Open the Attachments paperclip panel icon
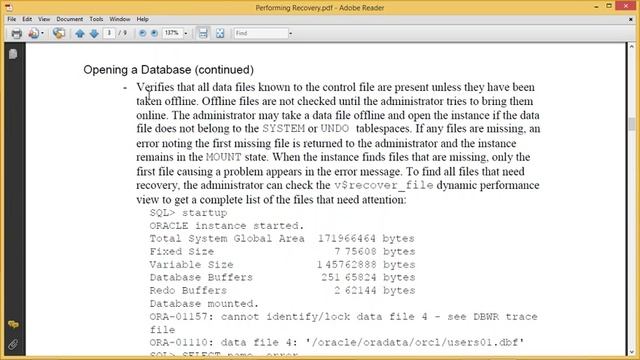This screenshot has width=640, height=360. pyautogui.click(x=13, y=344)
